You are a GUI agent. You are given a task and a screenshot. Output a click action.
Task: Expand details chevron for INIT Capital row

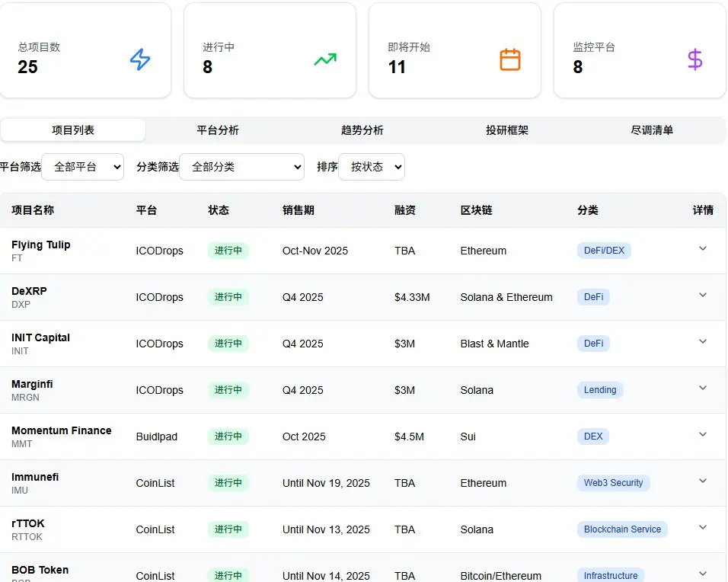[703, 341]
